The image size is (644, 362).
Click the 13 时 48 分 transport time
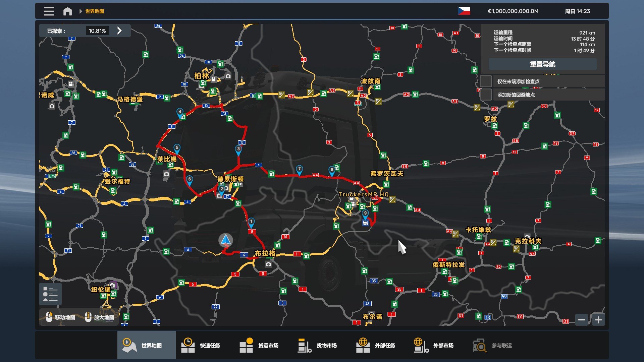583,39
